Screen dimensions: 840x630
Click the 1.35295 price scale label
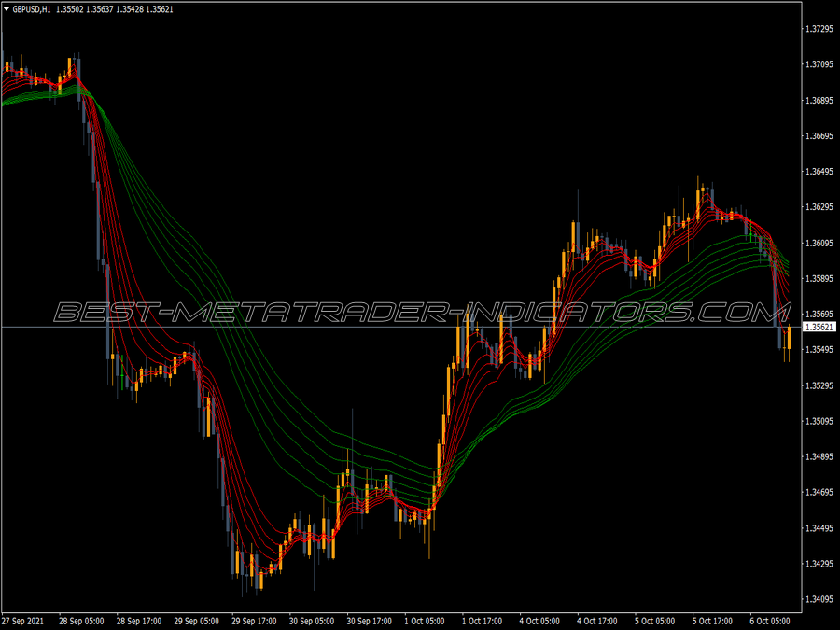click(x=819, y=385)
